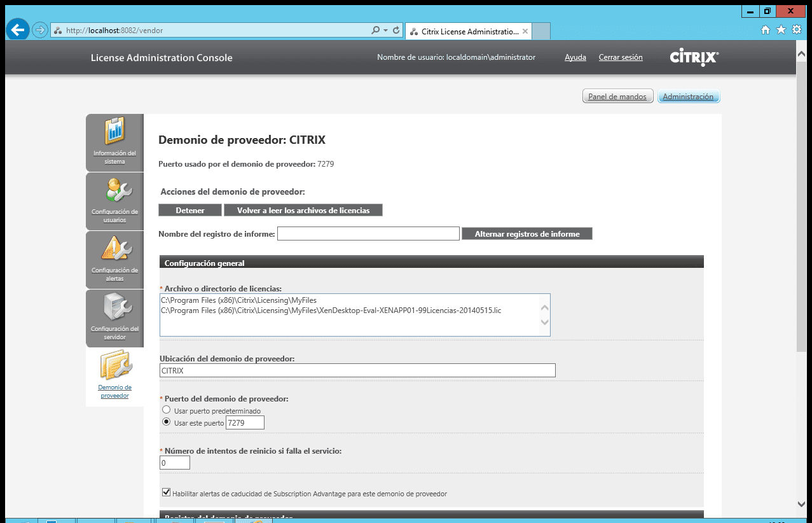
Task: Select Usar este puerto radio button
Action: tap(167, 422)
